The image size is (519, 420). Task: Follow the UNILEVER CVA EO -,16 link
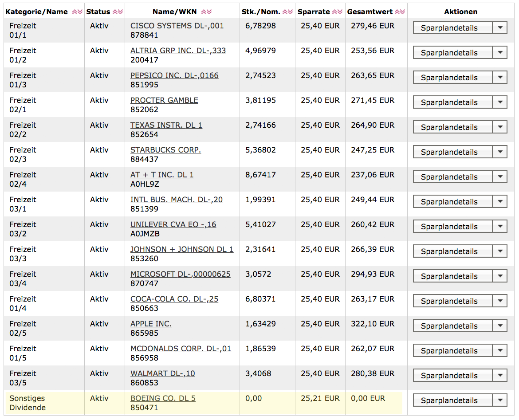[173, 224]
